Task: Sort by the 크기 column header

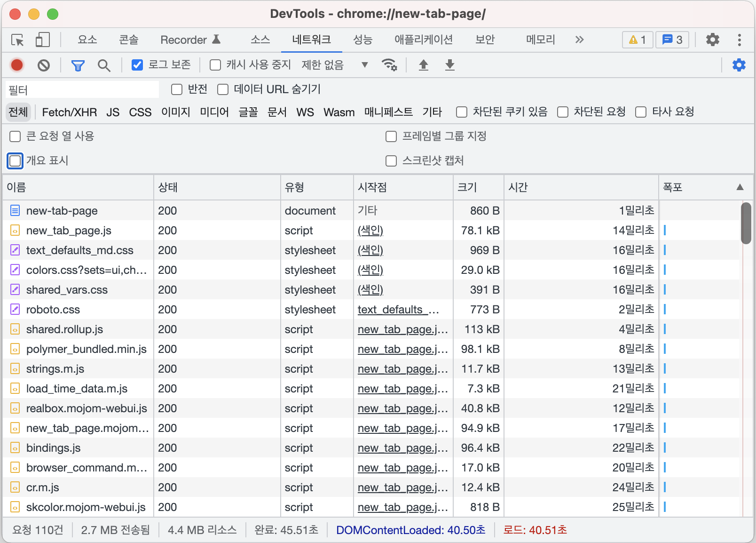Action: [479, 187]
